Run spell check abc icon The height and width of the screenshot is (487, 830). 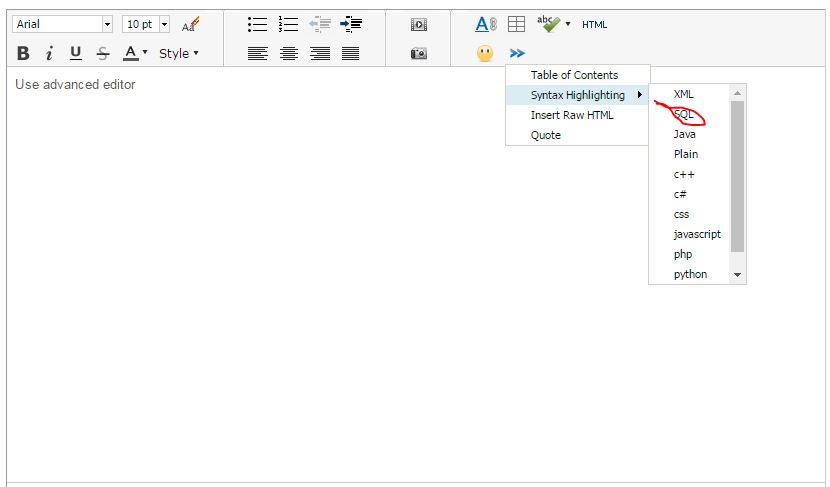pos(548,24)
